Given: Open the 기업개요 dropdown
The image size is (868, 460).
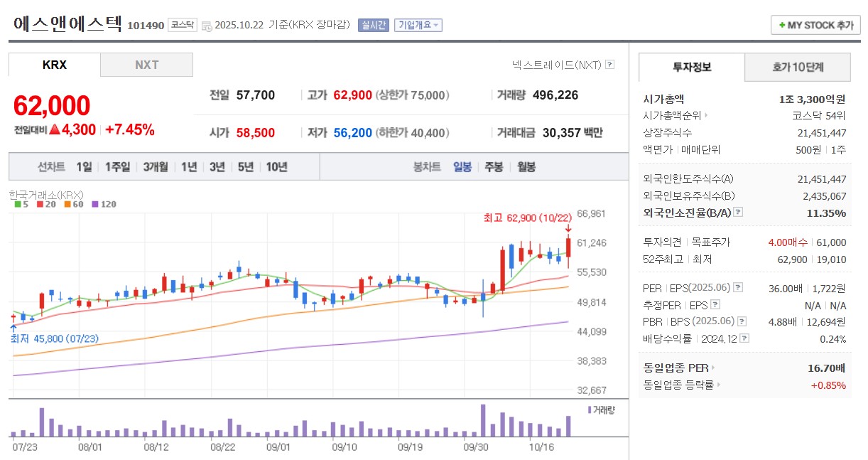Looking at the screenshot, I should (420, 25).
